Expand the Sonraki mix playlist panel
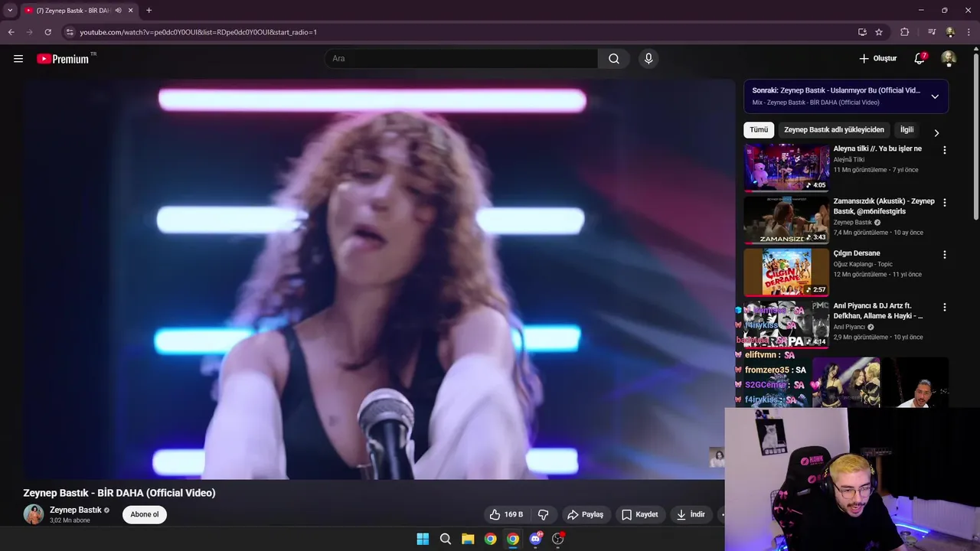The width and height of the screenshot is (980, 551). tap(935, 96)
